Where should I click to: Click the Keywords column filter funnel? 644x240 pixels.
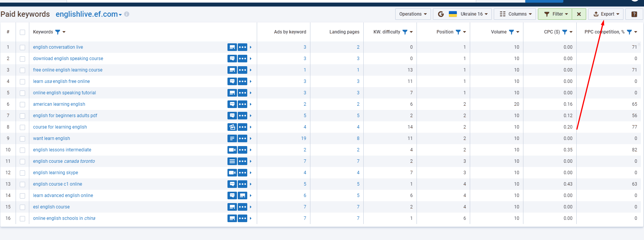click(x=58, y=32)
